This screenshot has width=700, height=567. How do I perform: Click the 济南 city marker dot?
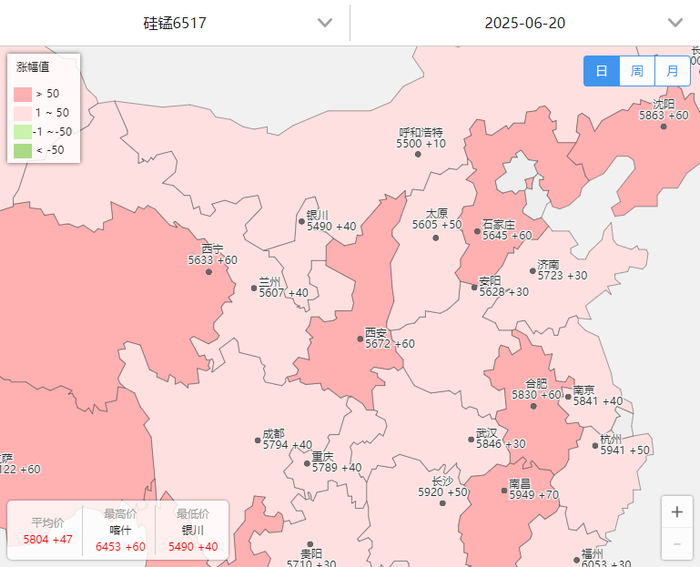[533, 271]
